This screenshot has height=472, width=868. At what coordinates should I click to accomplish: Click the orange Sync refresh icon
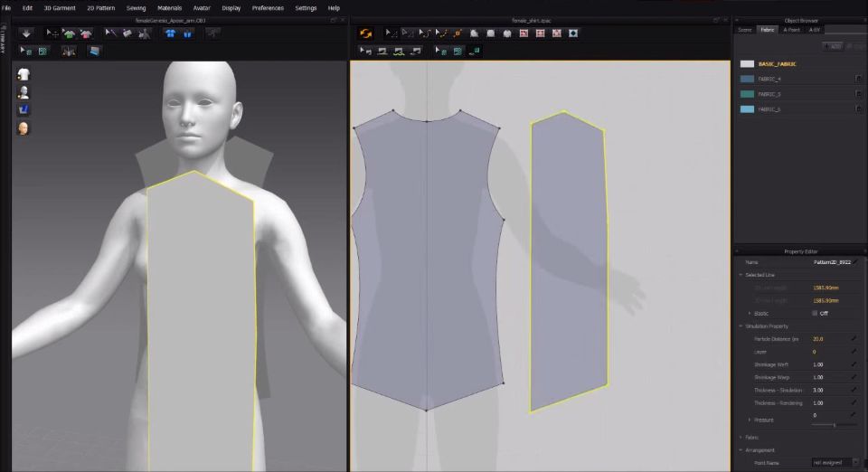coord(365,33)
